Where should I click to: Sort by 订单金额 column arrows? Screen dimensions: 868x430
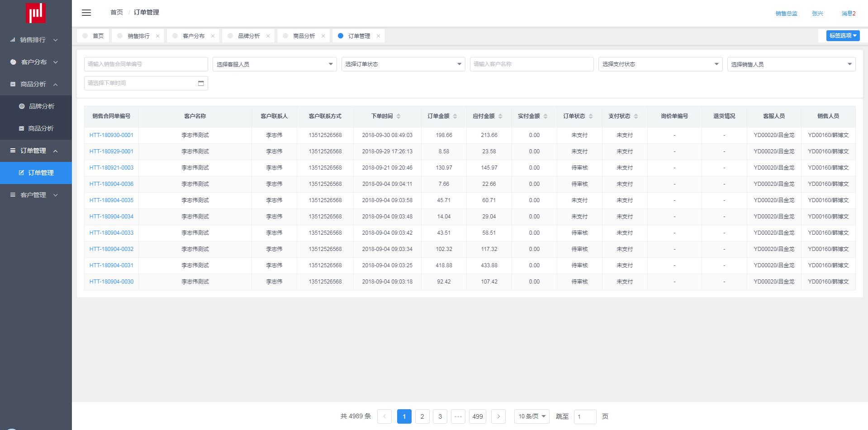point(455,116)
